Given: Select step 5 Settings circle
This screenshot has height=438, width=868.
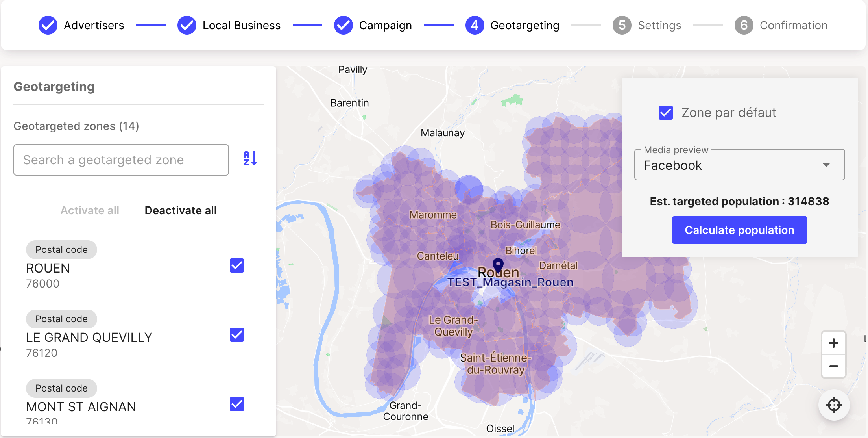Looking at the screenshot, I should coord(622,25).
